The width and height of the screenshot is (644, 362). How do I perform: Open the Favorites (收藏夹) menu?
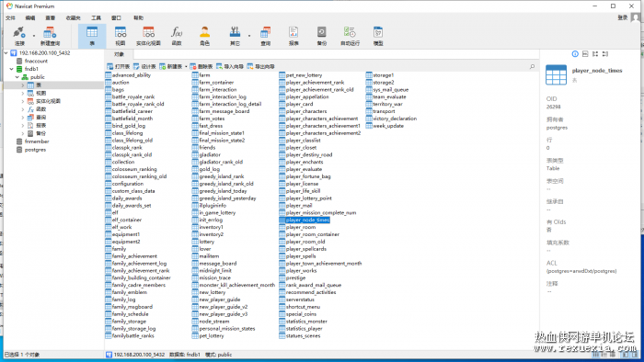coord(73,18)
